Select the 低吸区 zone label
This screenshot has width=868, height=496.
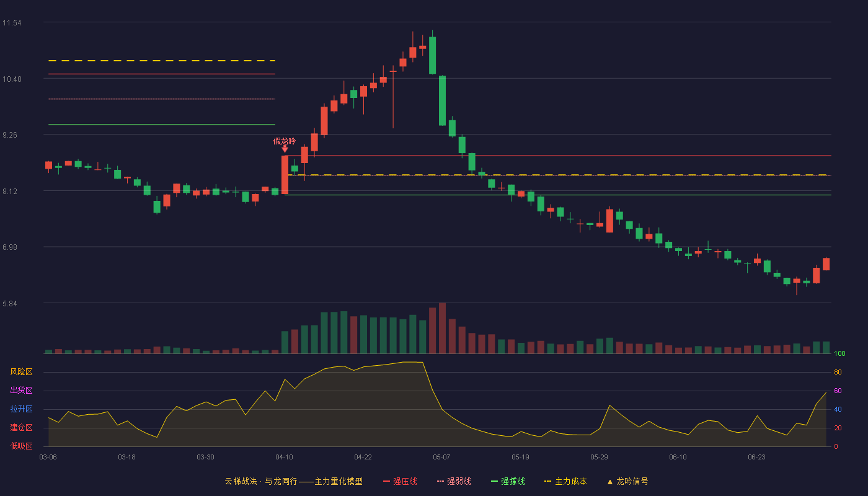pyautogui.click(x=21, y=446)
